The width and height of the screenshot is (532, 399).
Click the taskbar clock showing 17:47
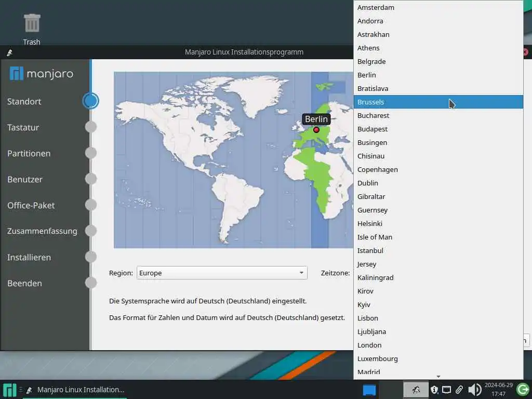498,390
